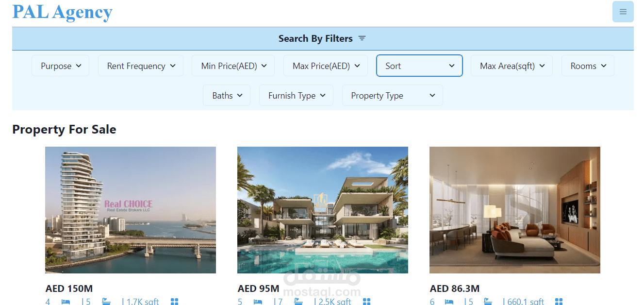Click the PAL Agency logo link

point(62,11)
